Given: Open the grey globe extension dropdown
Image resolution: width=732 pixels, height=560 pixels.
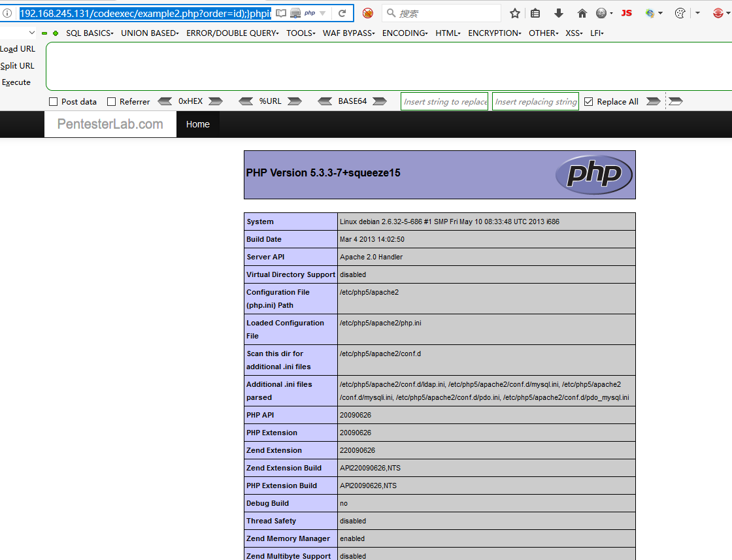Looking at the screenshot, I should (604, 13).
